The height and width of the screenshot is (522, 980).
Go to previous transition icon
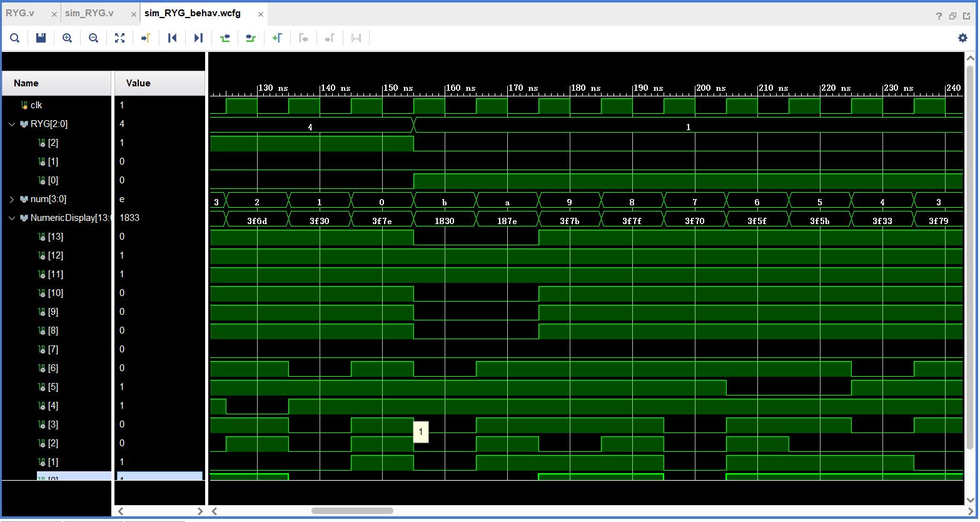tap(225, 38)
